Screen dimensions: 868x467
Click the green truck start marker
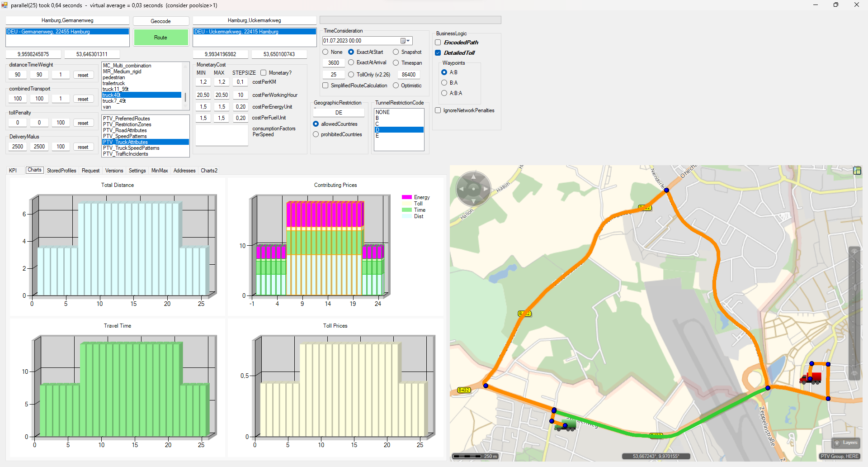point(566,425)
